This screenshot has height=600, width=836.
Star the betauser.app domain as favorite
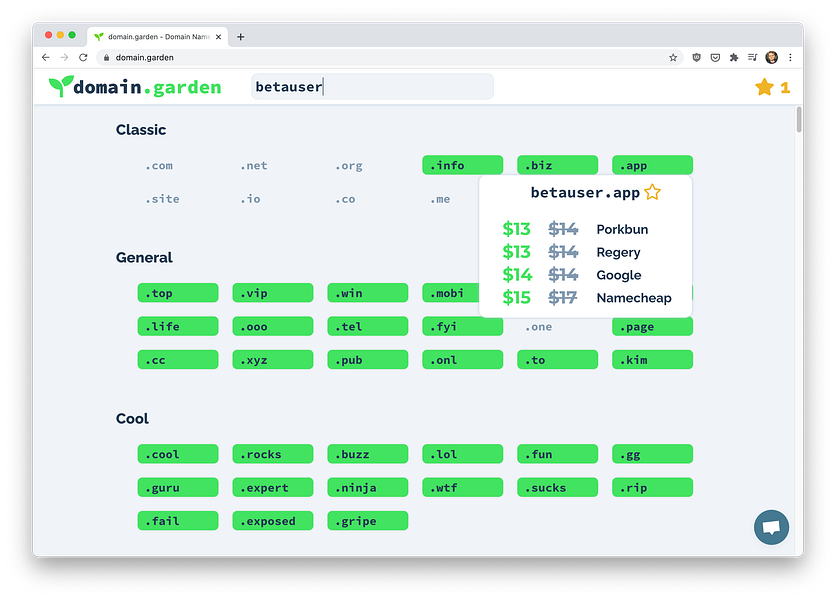coord(652,192)
